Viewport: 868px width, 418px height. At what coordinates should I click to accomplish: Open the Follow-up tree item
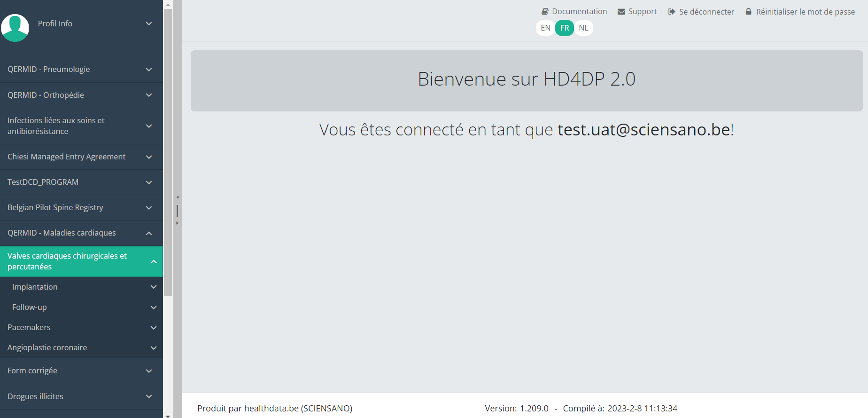point(30,307)
